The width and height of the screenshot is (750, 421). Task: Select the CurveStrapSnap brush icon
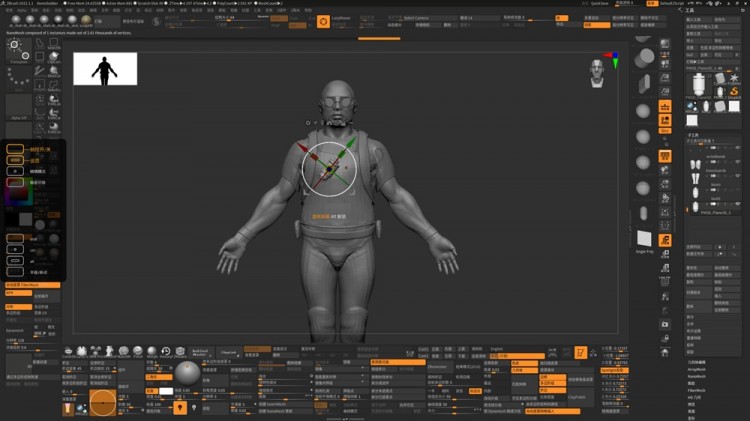[68, 352]
